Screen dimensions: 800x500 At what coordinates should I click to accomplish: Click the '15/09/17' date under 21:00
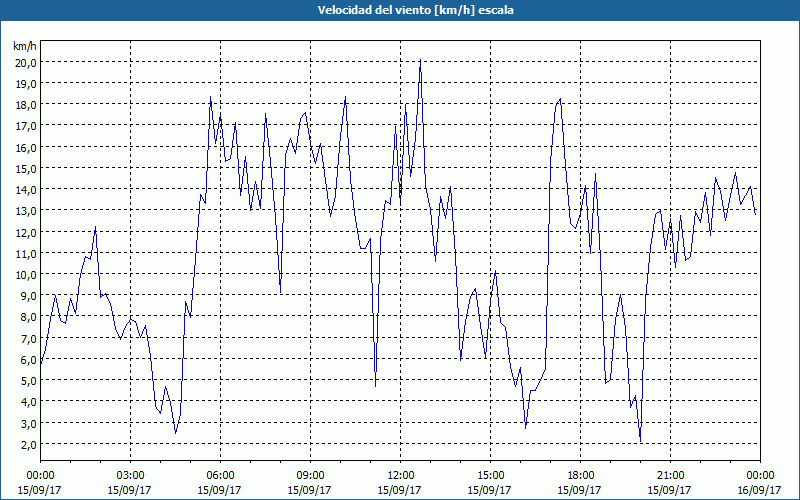click(x=669, y=490)
